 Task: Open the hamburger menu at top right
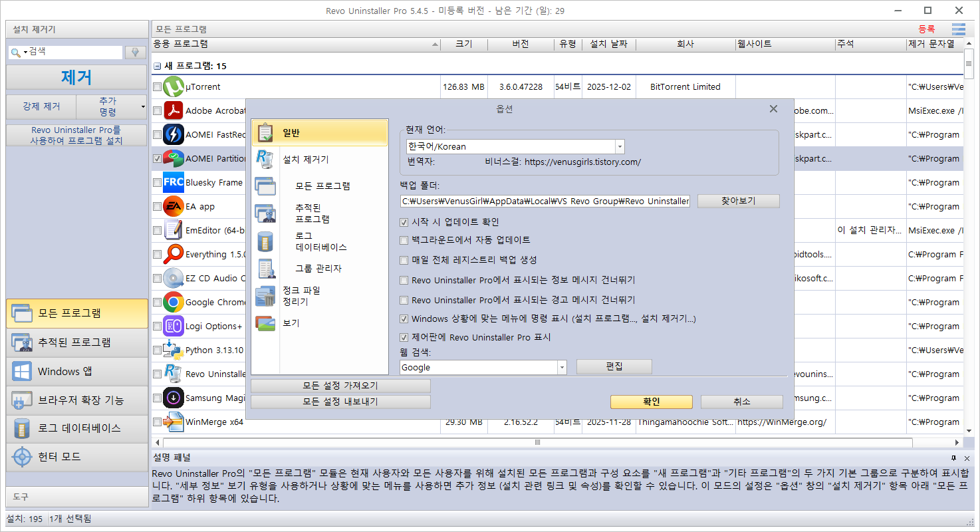coord(959,29)
